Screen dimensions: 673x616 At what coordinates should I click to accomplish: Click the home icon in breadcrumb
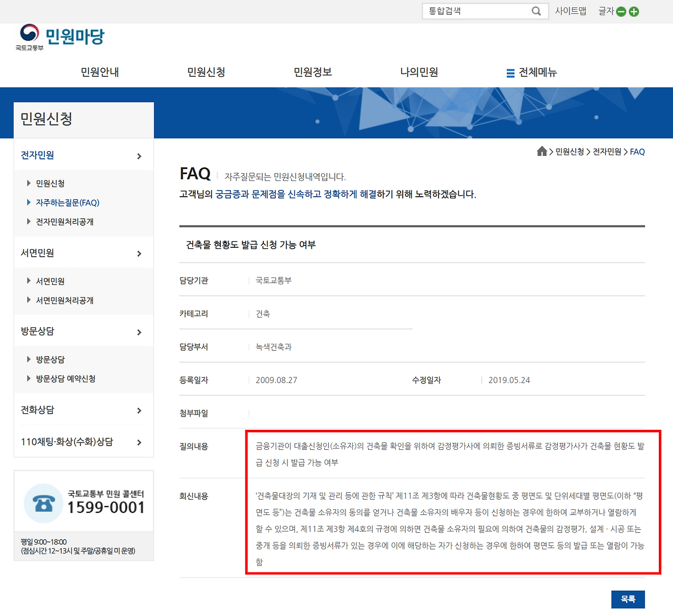pos(542,152)
